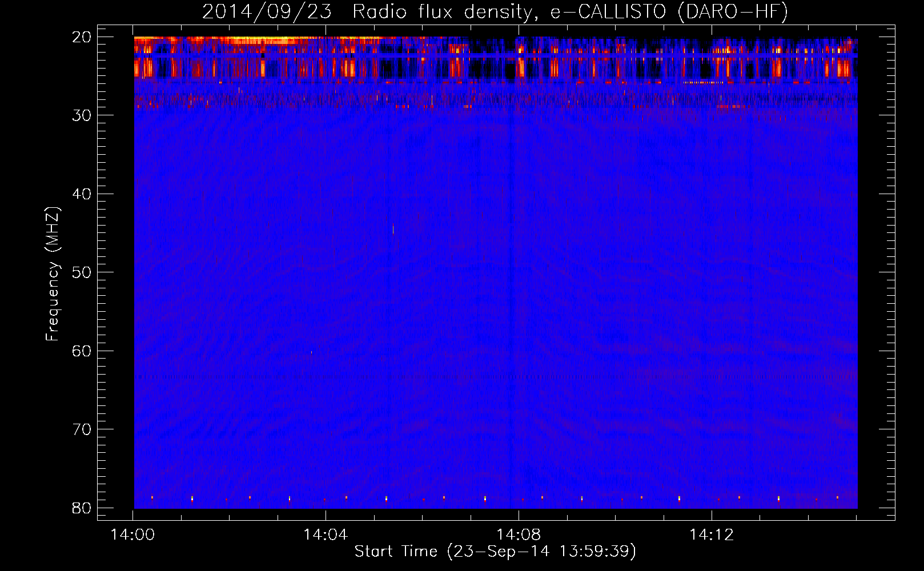Click the 50 MHz frequency tick label
The width and height of the screenshot is (924, 571).
click(x=82, y=272)
